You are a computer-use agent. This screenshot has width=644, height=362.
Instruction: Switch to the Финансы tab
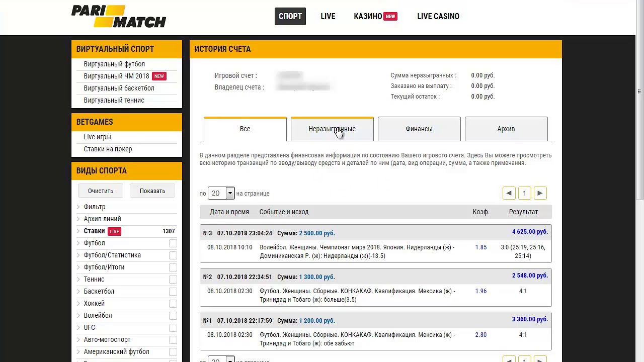coord(419,129)
